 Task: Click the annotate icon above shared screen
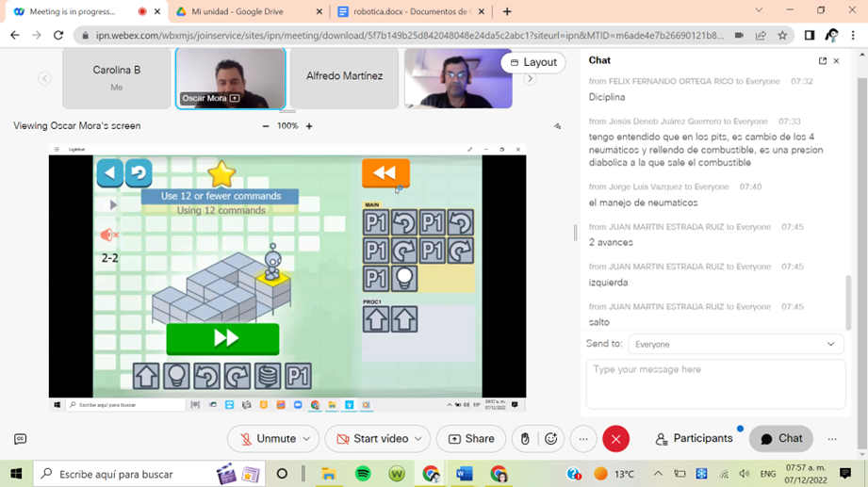pos(557,126)
